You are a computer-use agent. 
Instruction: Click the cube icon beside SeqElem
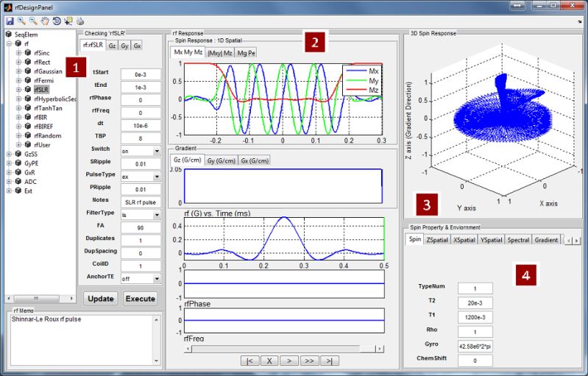pyautogui.click(x=9, y=34)
